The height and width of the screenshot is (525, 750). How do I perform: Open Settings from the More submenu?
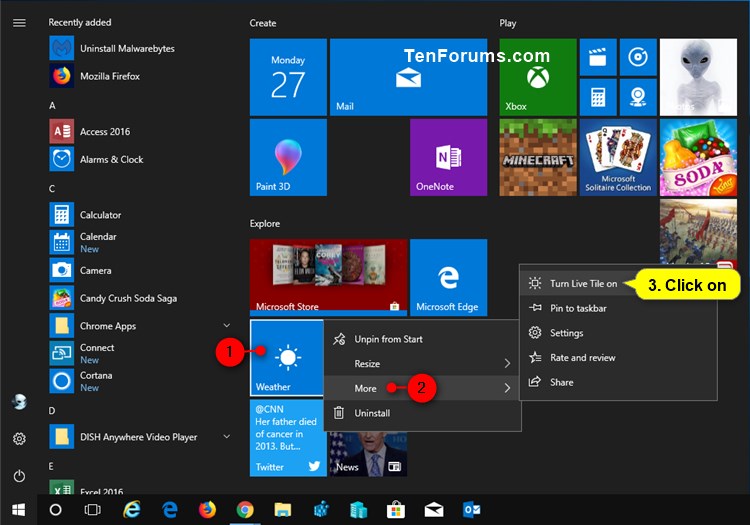(618, 333)
